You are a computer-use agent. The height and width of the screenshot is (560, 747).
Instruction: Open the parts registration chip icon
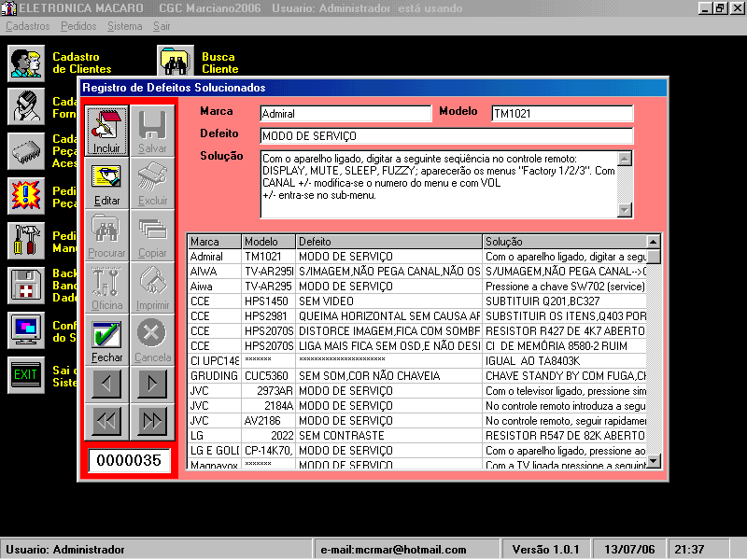[26, 151]
